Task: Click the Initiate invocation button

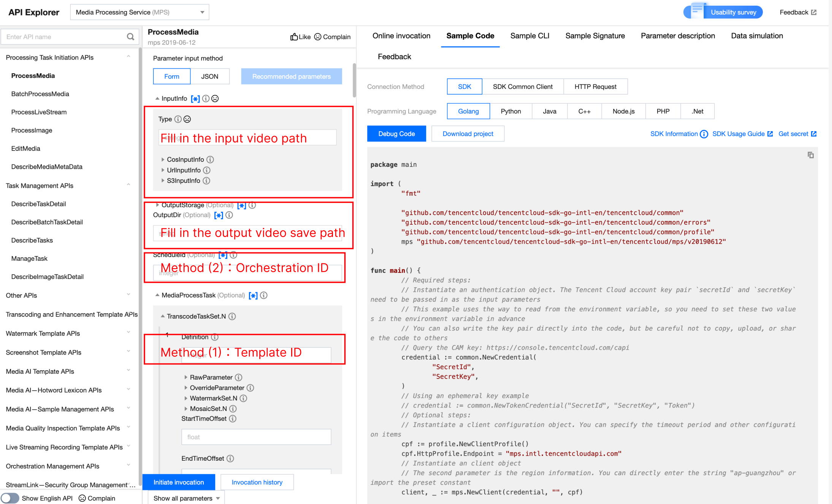Action: tap(179, 482)
